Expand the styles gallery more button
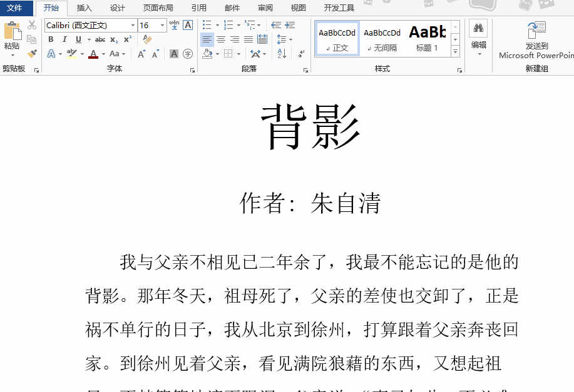Viewport: 574px width, 392px height. point(456,52)
